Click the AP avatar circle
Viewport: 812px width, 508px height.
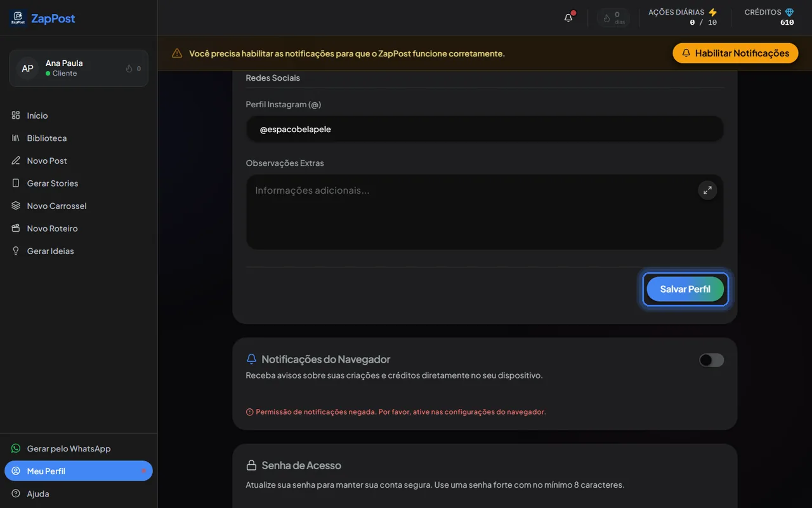(28, 68)
